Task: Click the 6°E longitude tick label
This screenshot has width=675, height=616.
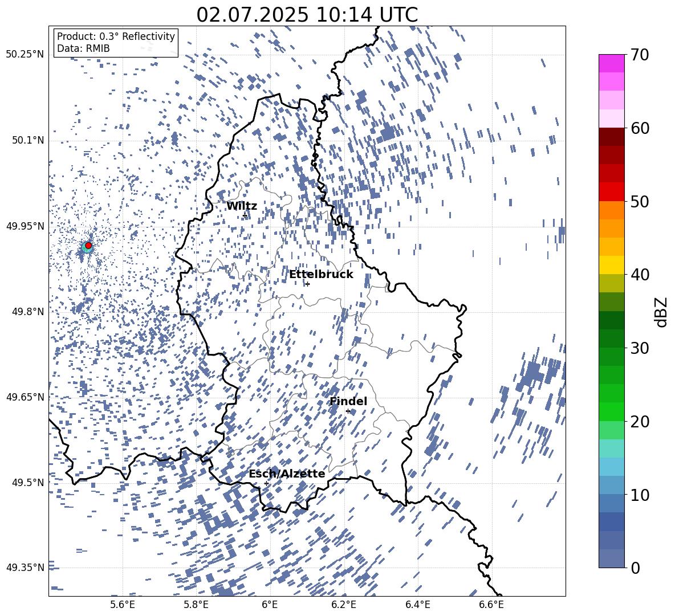Action: pyautogui.click(x=270, y=605)
